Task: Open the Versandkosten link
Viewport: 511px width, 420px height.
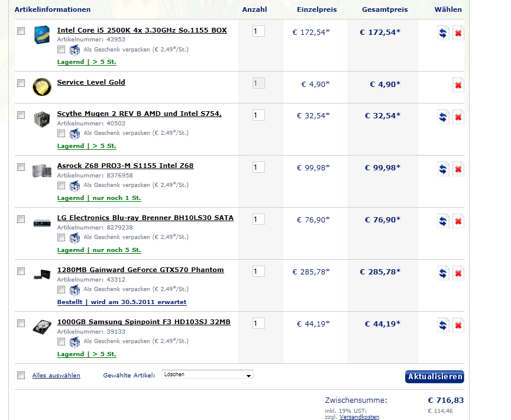Action: pos(359,416)
